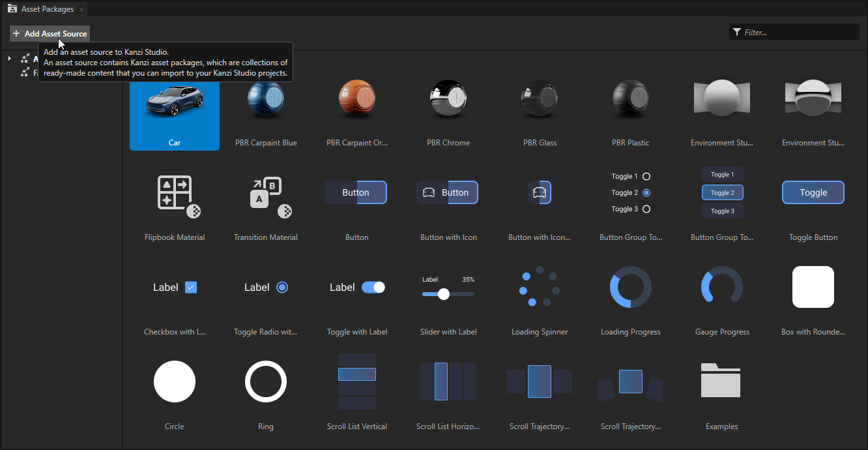Open the Filter input dropdown field
868x450 pixels.
(x=794, y=31)
